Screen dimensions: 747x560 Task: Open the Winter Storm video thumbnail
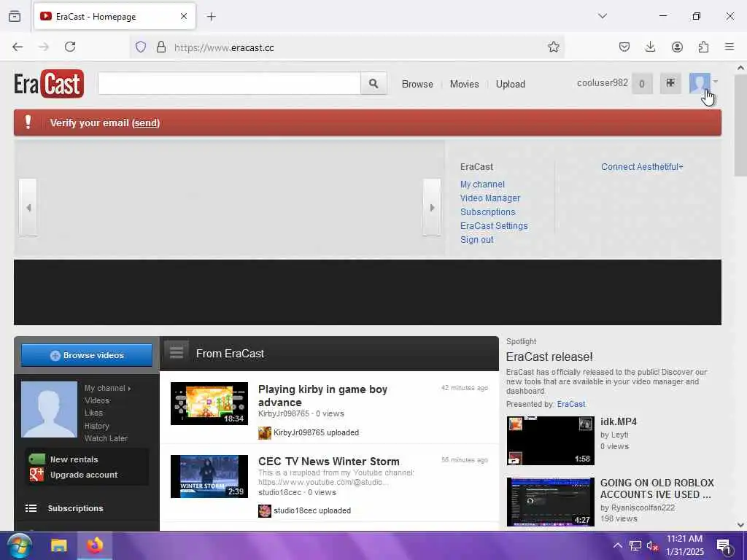(209, 476)
